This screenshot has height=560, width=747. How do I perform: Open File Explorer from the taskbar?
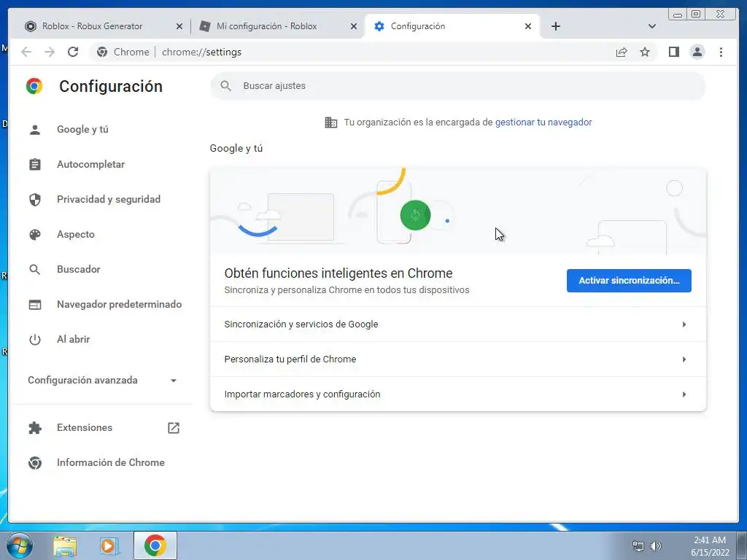(x=65, y=545)
